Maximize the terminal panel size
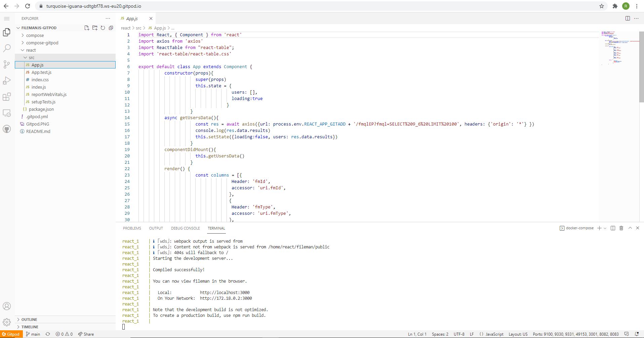The width and height of the screenshot is (644, 338). [x=630, y=228]
